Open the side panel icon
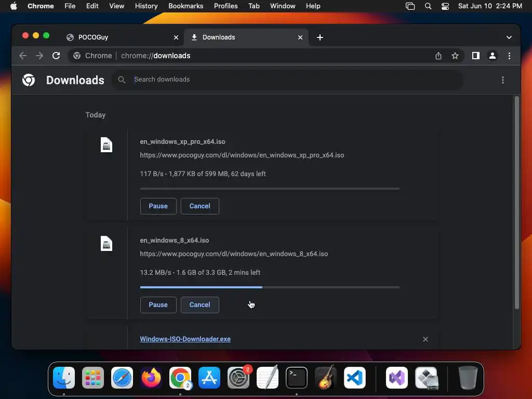The image size is (532, 399). [x=476, y=56]
